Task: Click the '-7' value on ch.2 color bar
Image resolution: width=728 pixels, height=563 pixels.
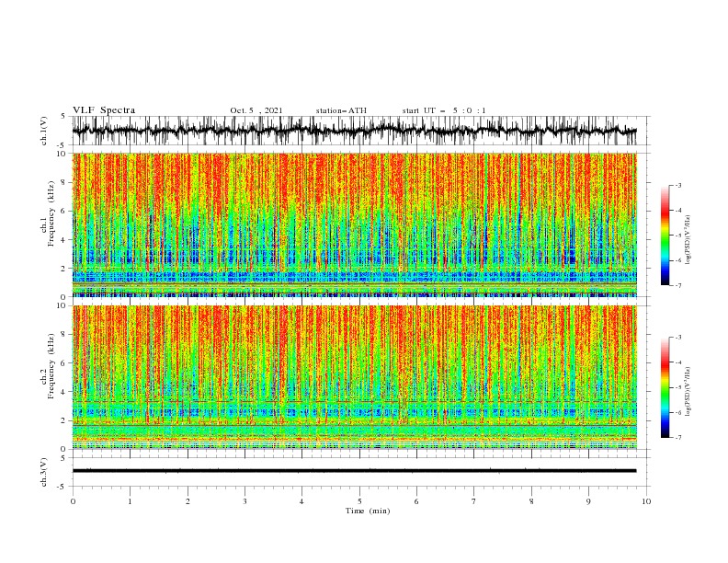Action: 678,438
